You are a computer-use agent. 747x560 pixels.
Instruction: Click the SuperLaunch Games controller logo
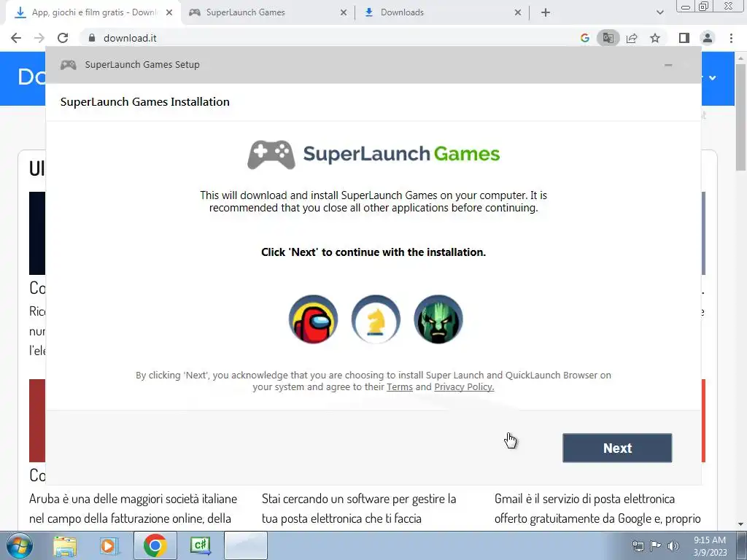[x=271, y=155]
